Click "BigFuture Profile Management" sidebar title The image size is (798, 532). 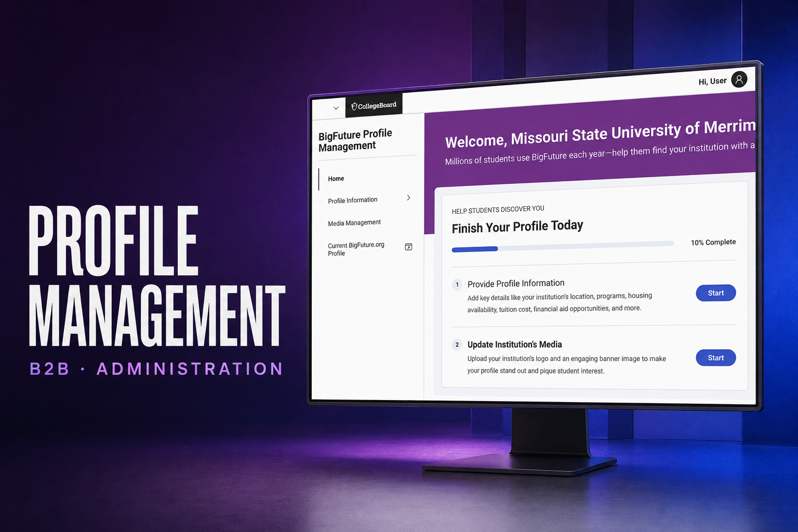click(355, 140)
